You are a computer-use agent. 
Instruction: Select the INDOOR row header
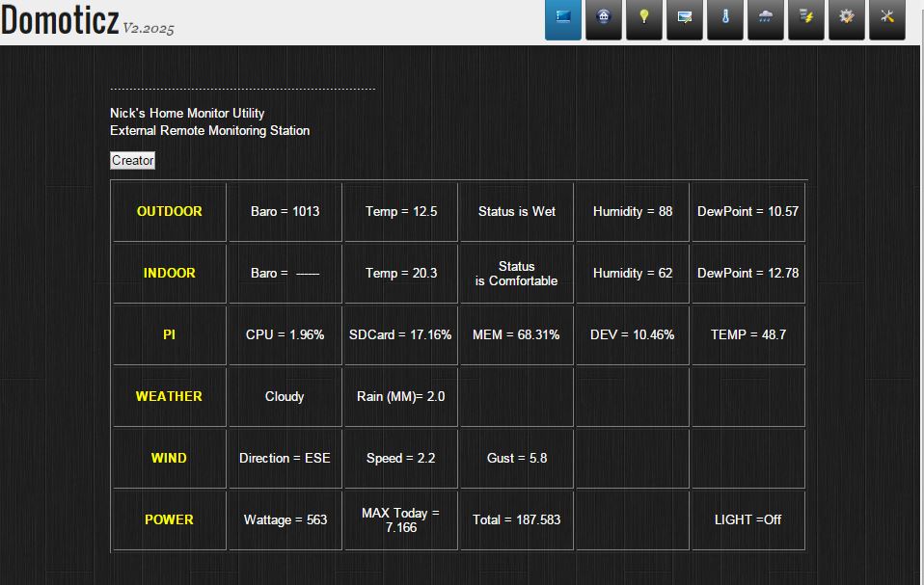(x=169, y=273)
